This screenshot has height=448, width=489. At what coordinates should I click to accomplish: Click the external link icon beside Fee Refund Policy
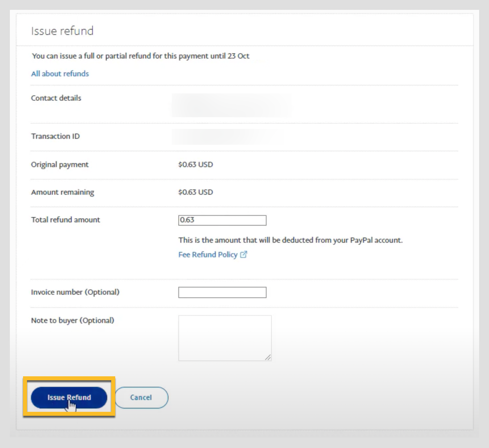coord(244,254)
